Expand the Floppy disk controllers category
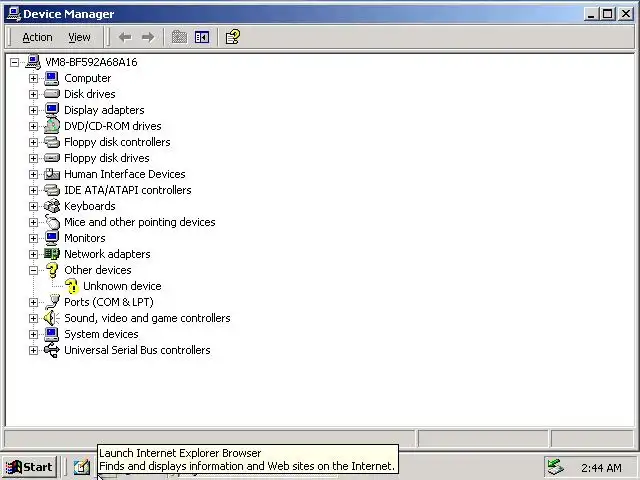This screenshot has height=480, width=640. pos(33,142)
